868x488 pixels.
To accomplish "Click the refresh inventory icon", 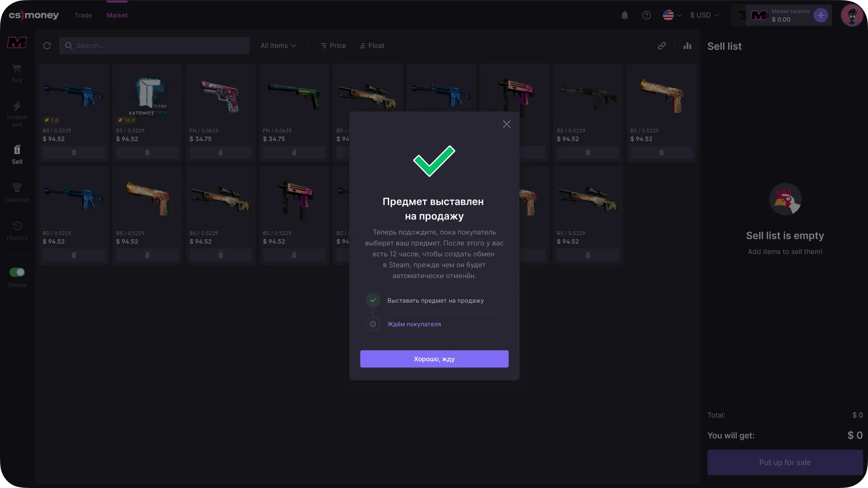I will coord(47,46).
